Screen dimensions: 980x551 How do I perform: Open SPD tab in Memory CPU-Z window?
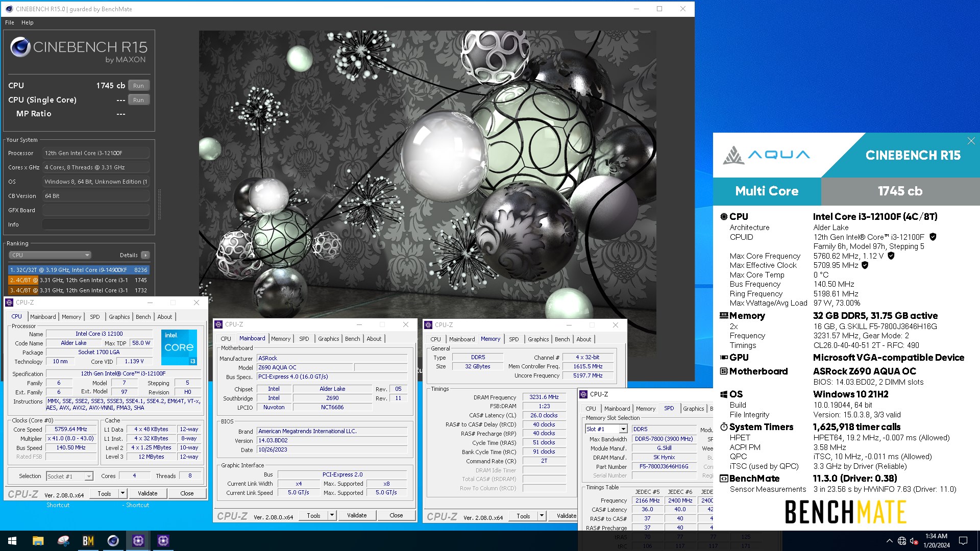point(513,339)
